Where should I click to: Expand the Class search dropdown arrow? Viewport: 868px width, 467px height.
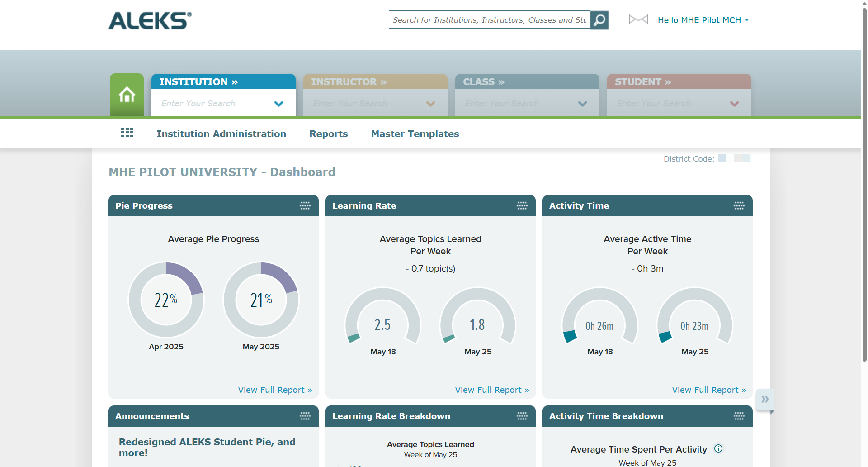[583, 104]
